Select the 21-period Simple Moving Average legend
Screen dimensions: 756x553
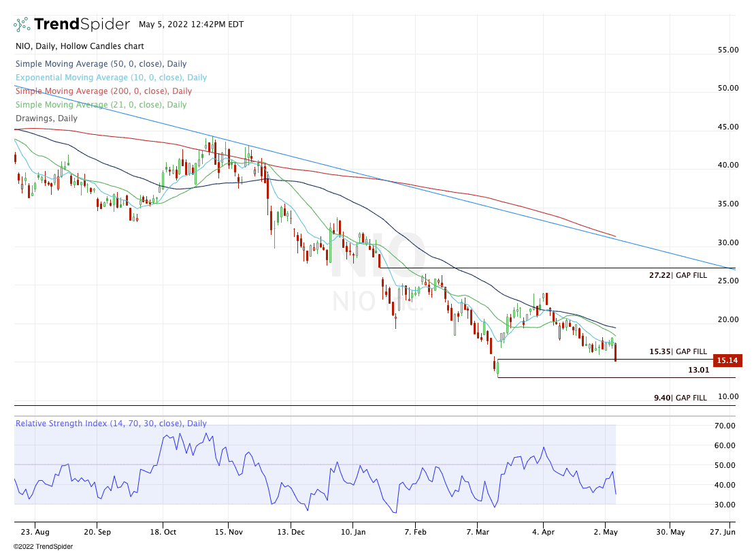pos(100,105)
